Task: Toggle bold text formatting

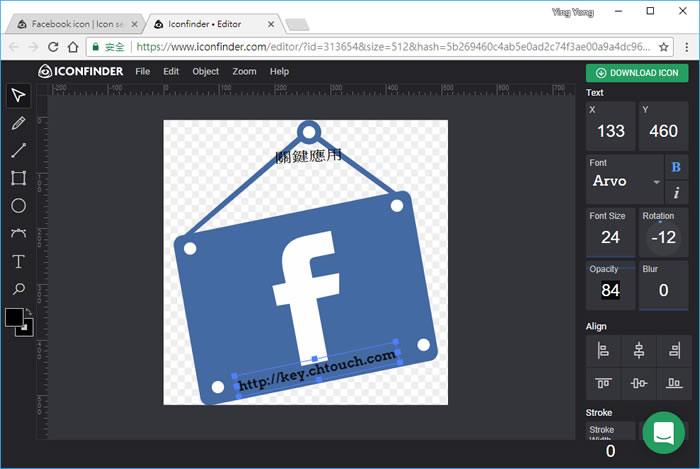Action: tap(676, 167)
